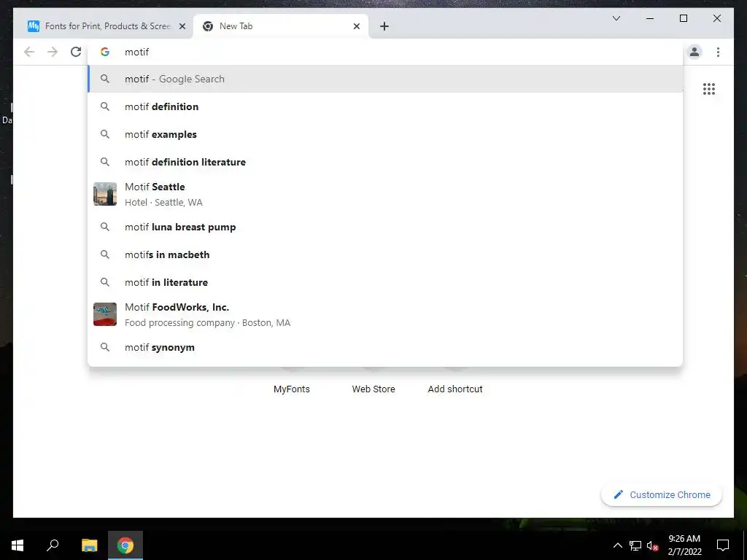
Task: Pick the motif in literature suggestion
Action: (385, 282)
